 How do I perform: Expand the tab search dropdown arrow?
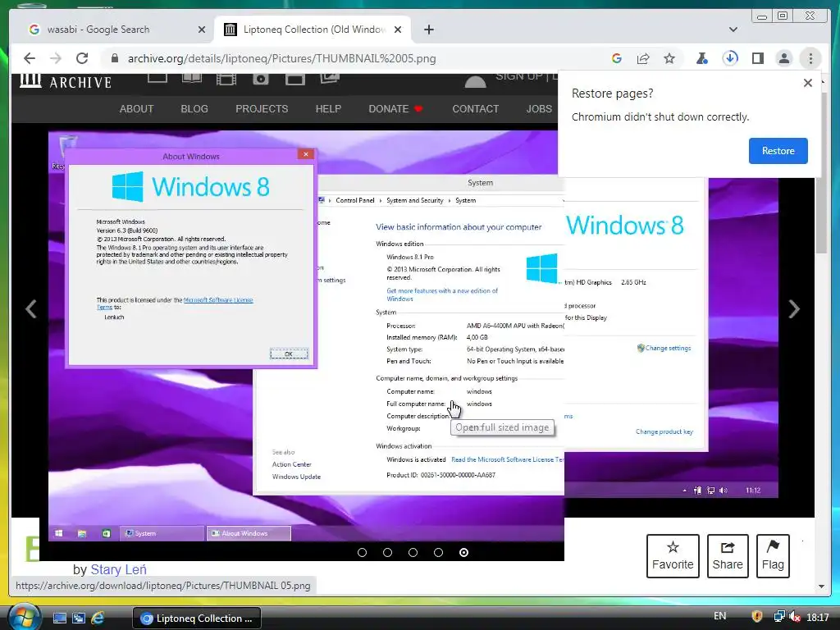pos(733,30)
